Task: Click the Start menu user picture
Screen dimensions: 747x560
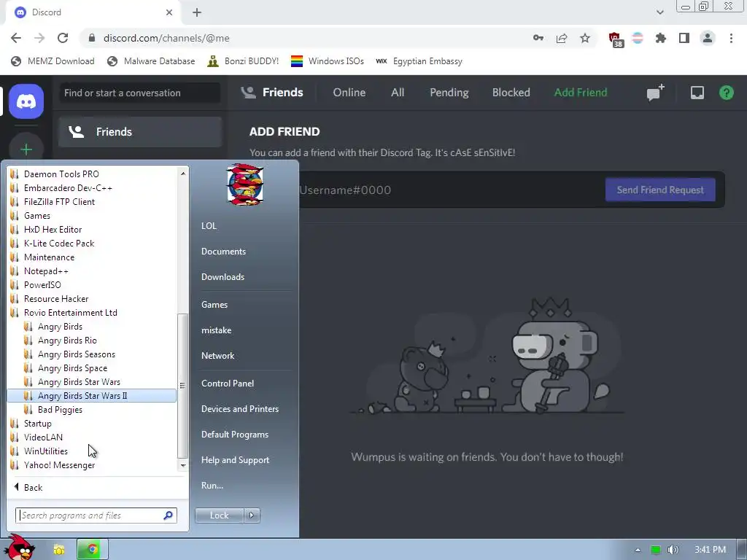Action: [x=245, y=184]
